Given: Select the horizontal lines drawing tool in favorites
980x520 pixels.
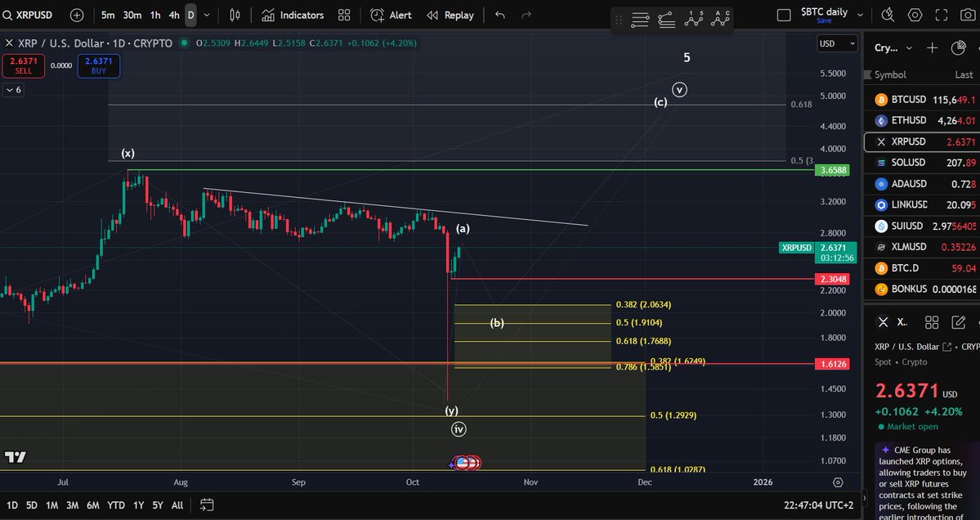Looking at the screenshot, I should 640,20.
